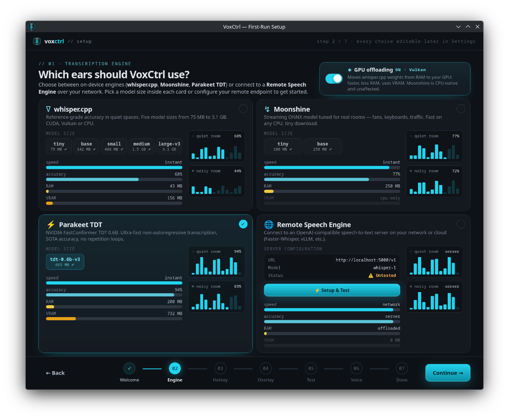Click the Moonshine card title

click(292, 109)
